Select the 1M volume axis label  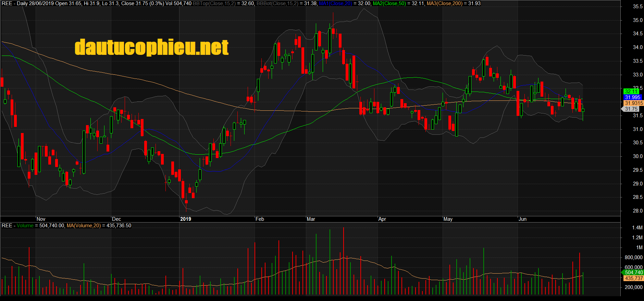point(640,248)
